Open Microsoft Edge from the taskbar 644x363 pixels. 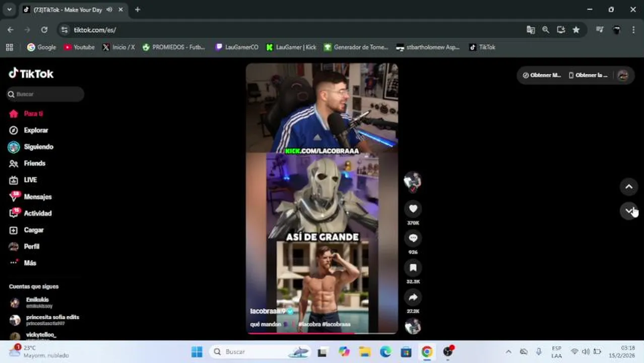coord(385,352)
